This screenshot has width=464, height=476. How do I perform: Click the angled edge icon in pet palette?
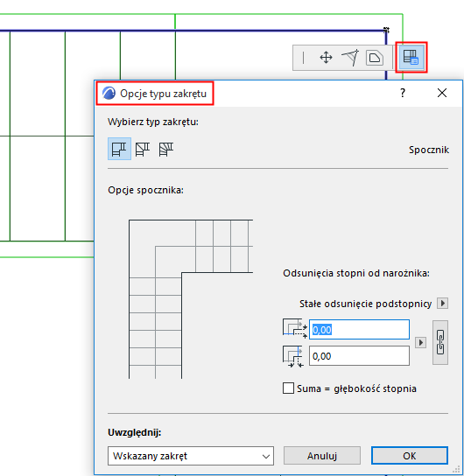350,58
